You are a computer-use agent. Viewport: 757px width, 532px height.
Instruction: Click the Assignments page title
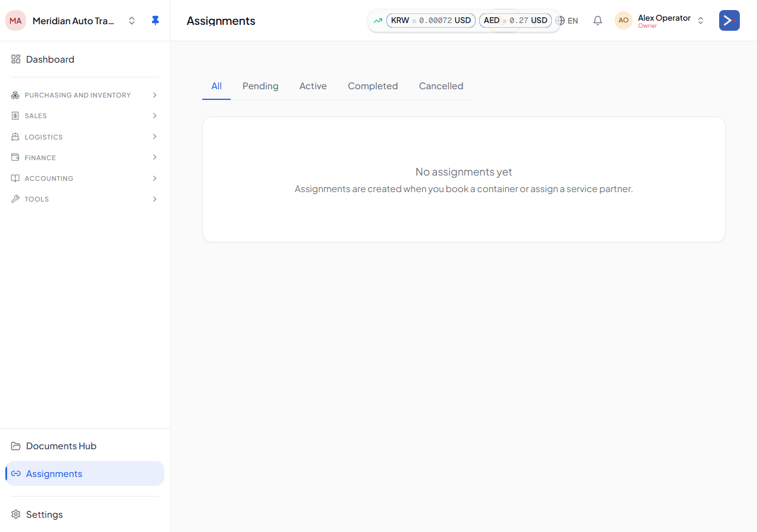[x=221, y=21]
